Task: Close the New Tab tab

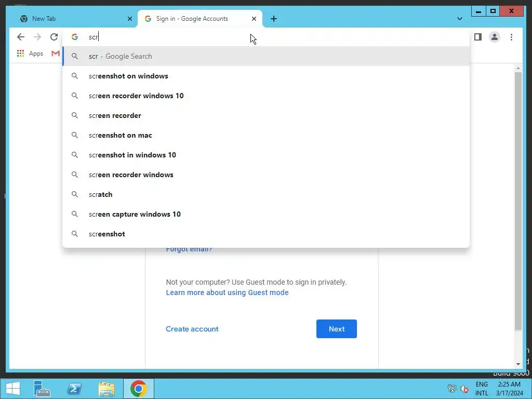Action: (x=129, y=19)
